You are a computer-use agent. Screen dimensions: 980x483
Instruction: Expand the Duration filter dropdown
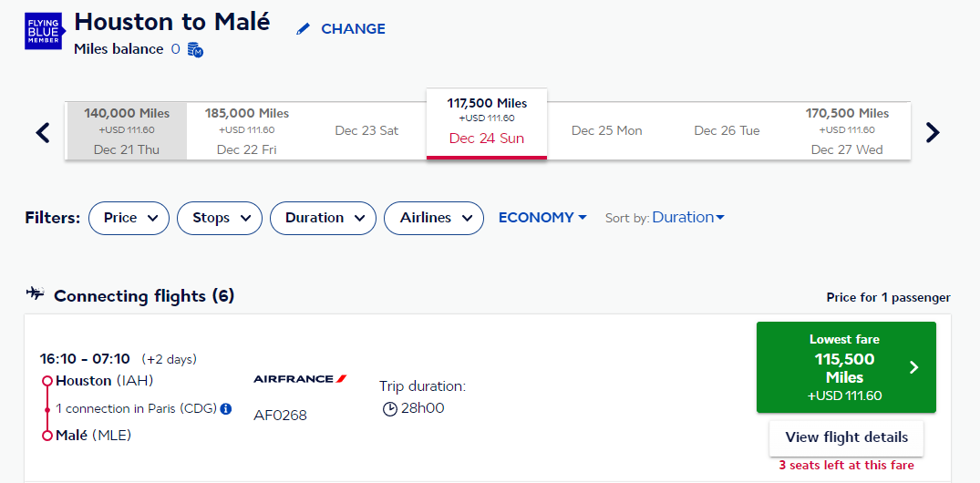pyautogui.click(x=323, y=218)
